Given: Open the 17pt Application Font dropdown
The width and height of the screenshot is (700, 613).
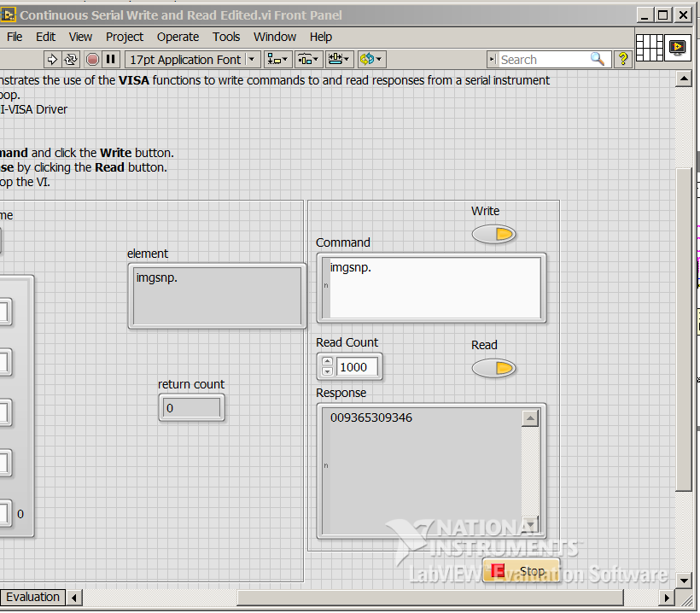Looking at the screenshot, I should coord(192,60).
